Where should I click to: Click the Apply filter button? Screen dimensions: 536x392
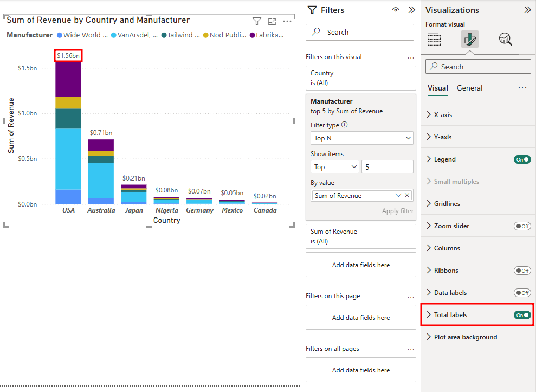coord(397,211)
